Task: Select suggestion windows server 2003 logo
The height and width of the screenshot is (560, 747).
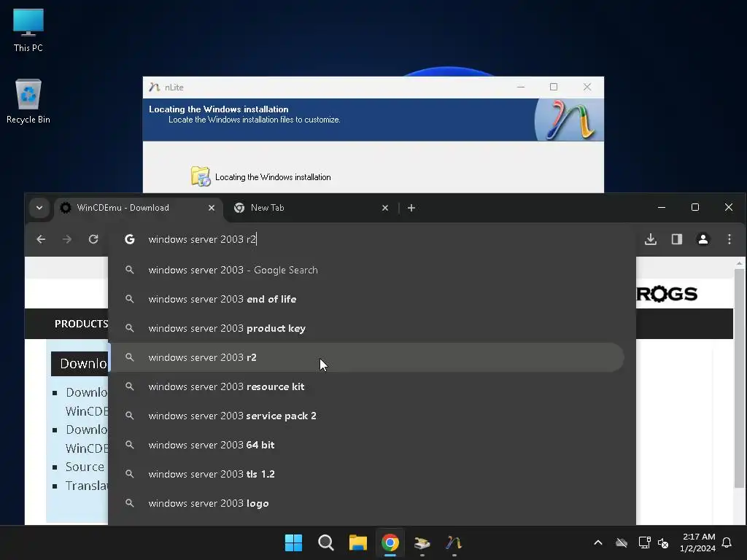Action: click(x=366, y=503)
